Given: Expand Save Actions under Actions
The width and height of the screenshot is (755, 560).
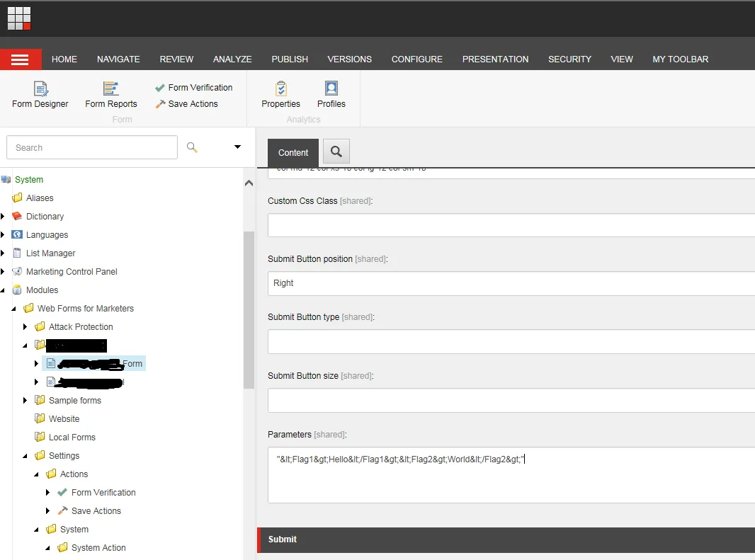Looking at the screenshot, I should point(47,511).
